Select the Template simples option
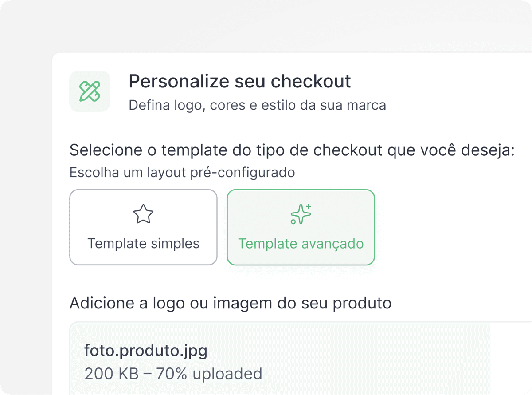Viewport: 532px width, 395px height. (x=143, y=227)
